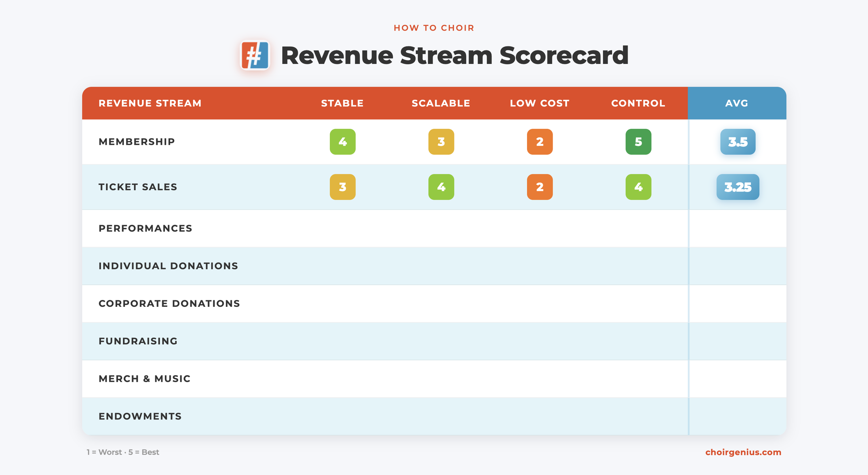Image resolution: width=868 pixels, height=475 pixels.
Task: Click Ticket Sales Scalable score badge 4
Action: point(441,187)
